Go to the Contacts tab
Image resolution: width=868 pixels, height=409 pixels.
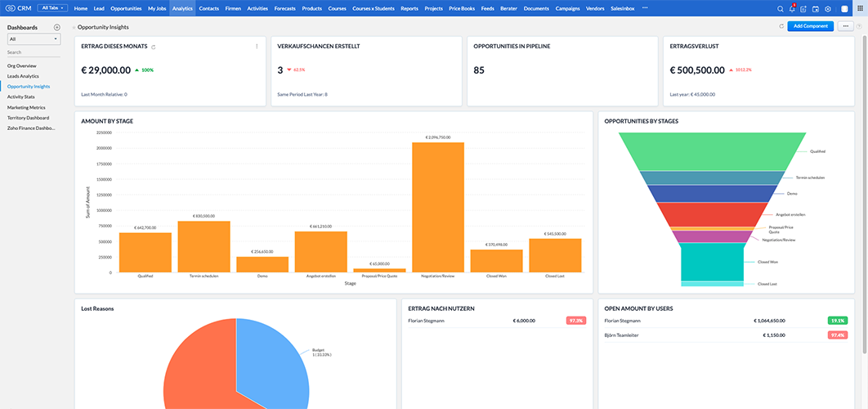click(208, 9)
